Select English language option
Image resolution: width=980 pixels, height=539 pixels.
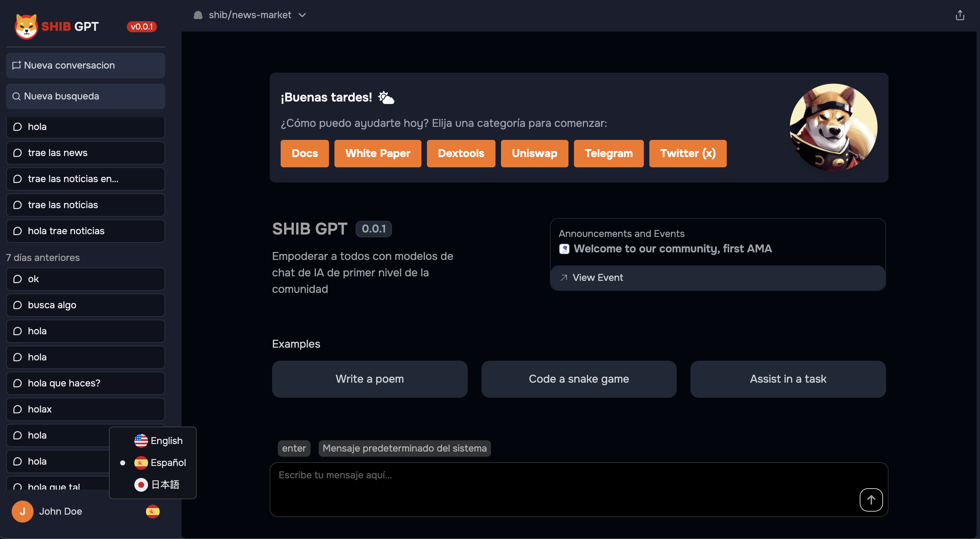pos(158,440)
